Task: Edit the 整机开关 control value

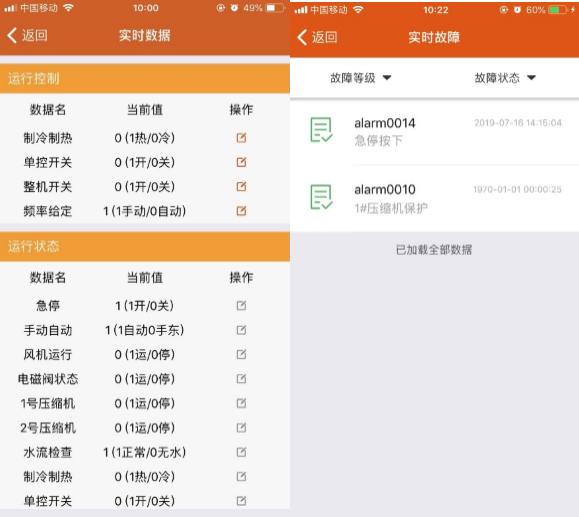Action: (x=241, y=186)
